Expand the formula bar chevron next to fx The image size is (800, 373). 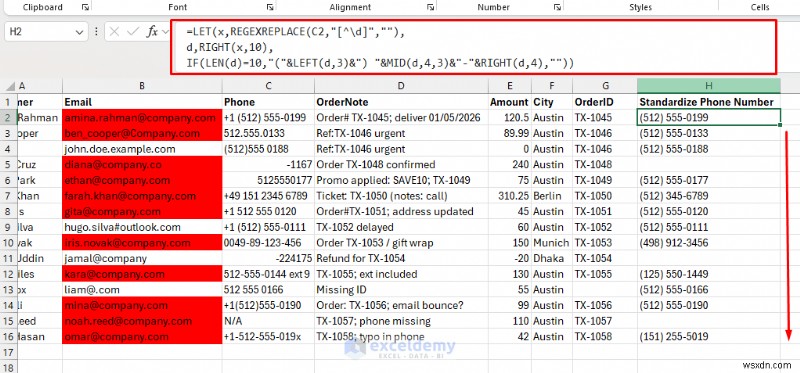point(165,32)
